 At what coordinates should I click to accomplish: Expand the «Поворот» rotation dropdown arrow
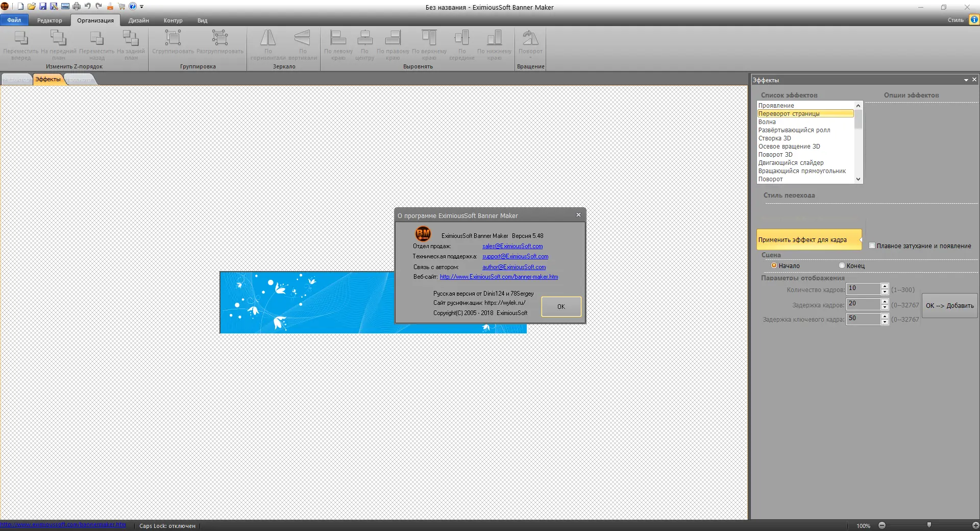531,57
